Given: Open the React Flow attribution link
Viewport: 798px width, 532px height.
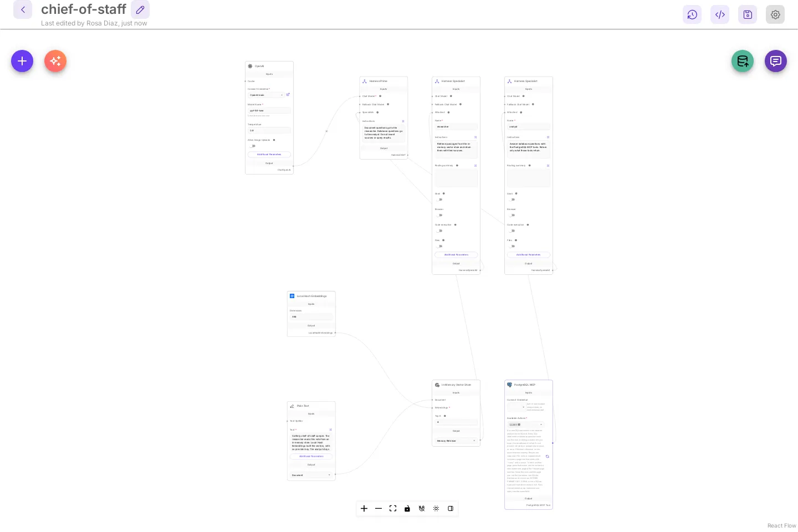Looking at the screenshot, I should [781, 525].
